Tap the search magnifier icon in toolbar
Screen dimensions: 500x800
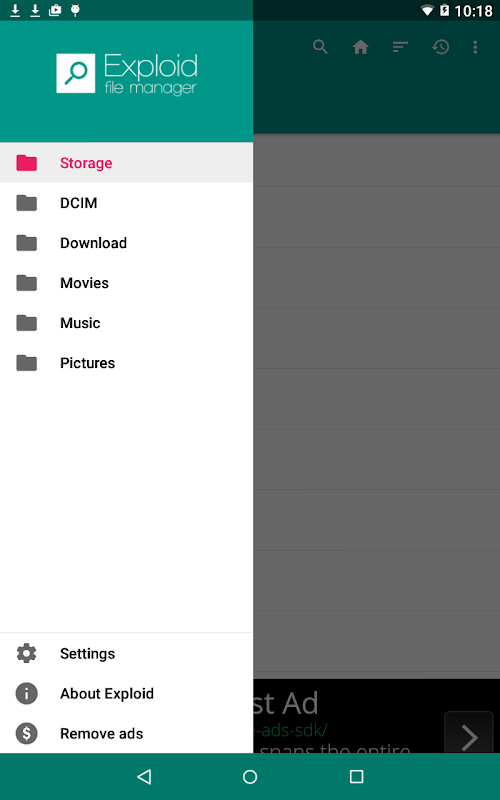320,47
